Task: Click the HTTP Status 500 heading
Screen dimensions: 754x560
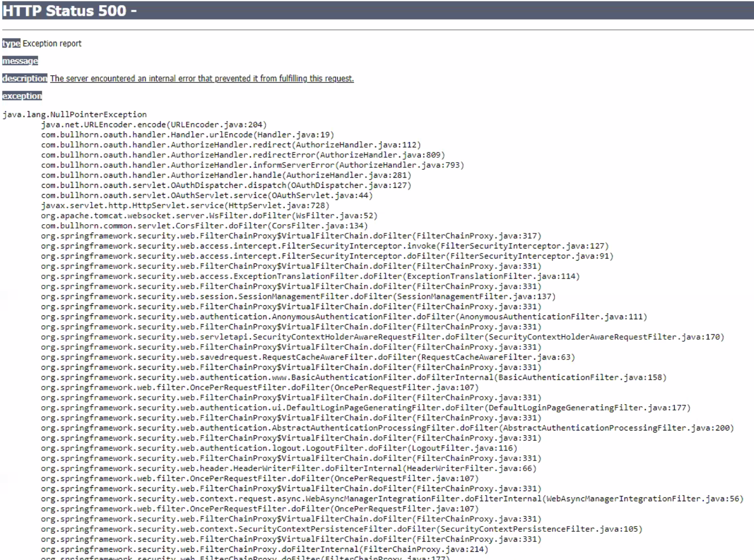Action: tap(69, 11)
